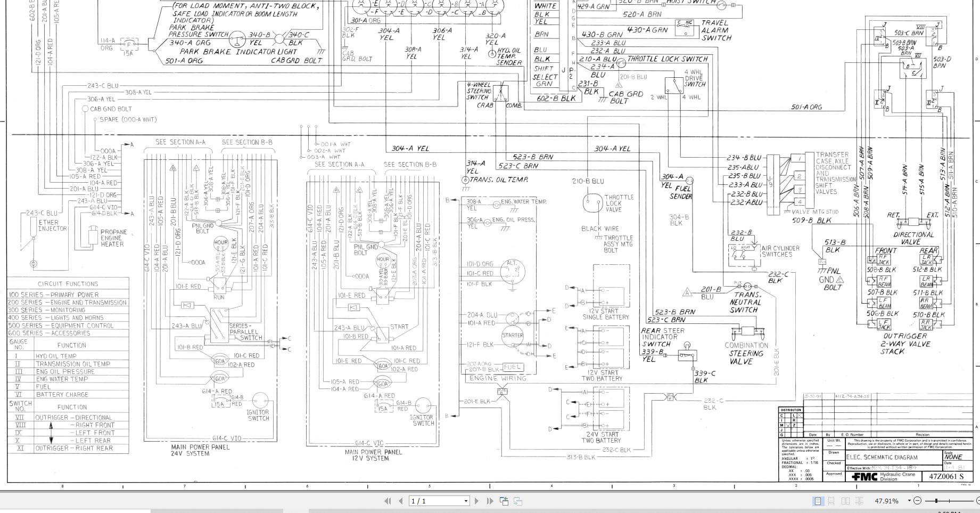Click the Next View arrow icon
The width and height of the screenshot is (980, 513).
coord(517,501)
